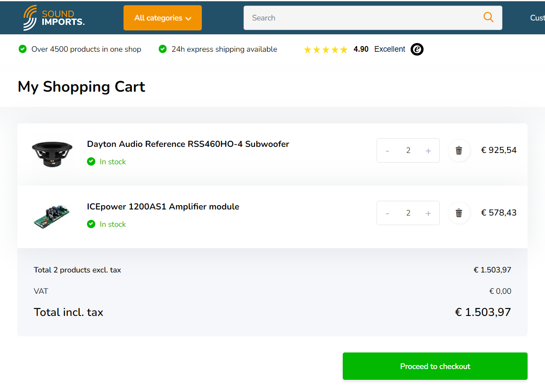
Task: Open the Dayton Audio subwoofer thumbnail
Action: tap(52, 154)
